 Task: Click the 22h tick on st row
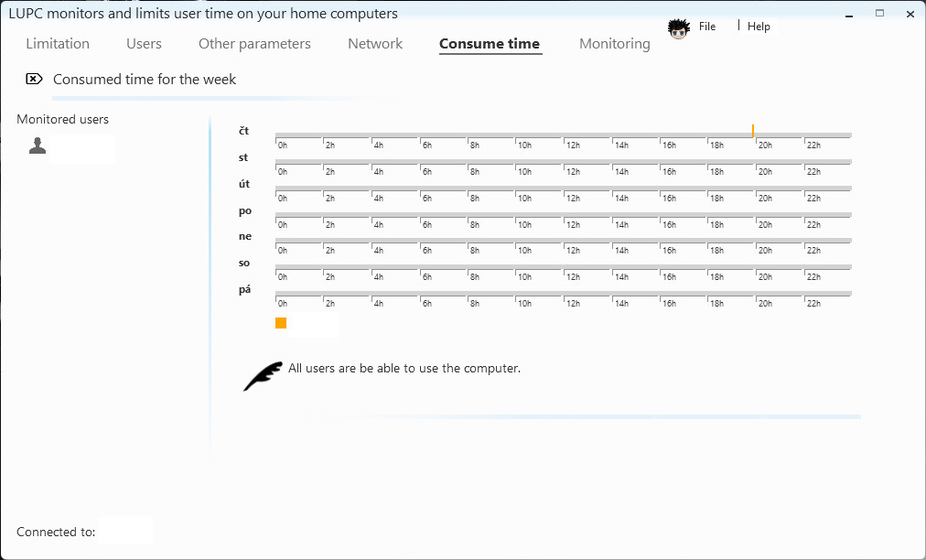click(x=813, y=171)
